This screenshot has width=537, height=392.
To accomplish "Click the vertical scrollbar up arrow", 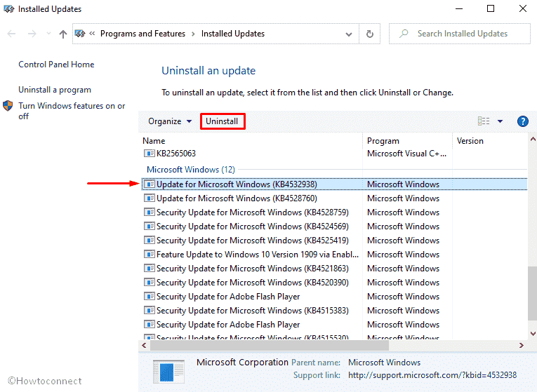I will [533, 139].
